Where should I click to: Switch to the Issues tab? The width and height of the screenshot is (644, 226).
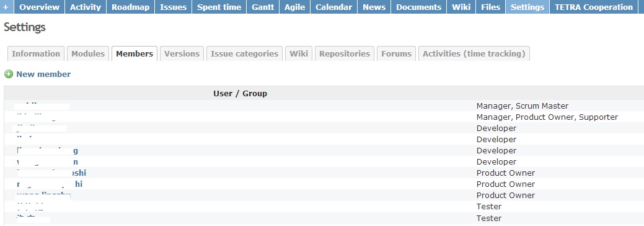click(x=173, y=7)
